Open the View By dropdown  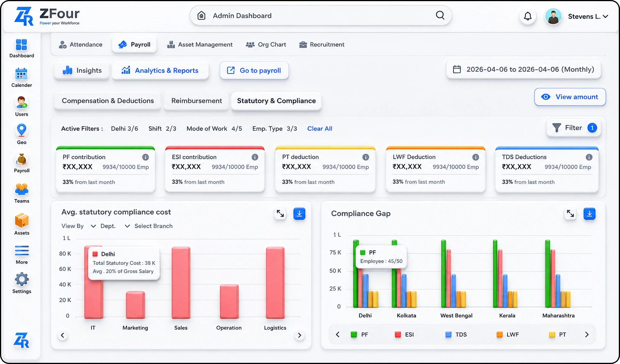pyautogui.click(x=79, y=226)
